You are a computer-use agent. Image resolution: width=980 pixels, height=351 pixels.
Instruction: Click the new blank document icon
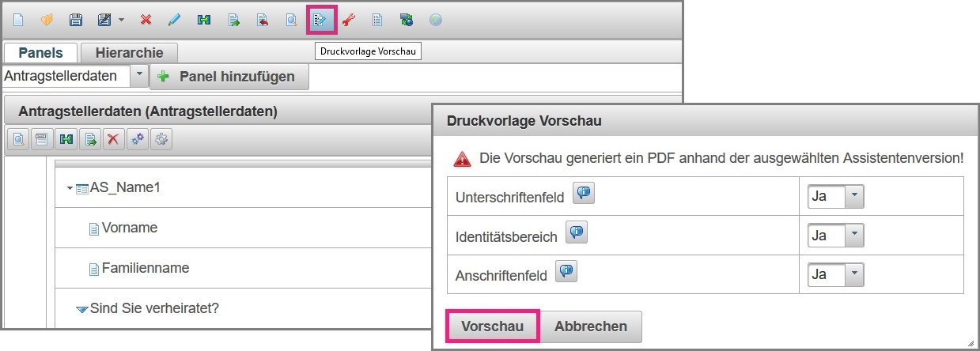[18, 20]
